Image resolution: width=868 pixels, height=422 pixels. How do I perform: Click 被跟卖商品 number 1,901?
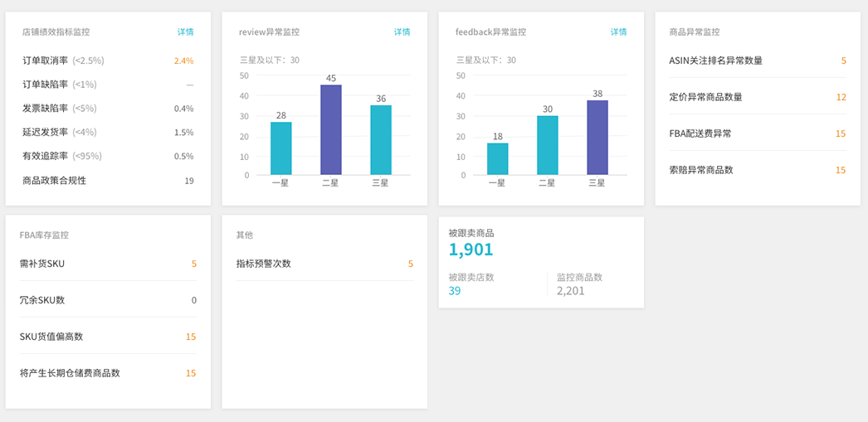click(471, 250)
